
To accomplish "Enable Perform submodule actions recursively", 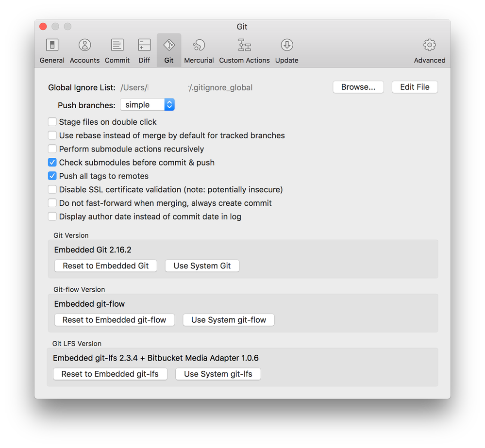I will [52, 149].
